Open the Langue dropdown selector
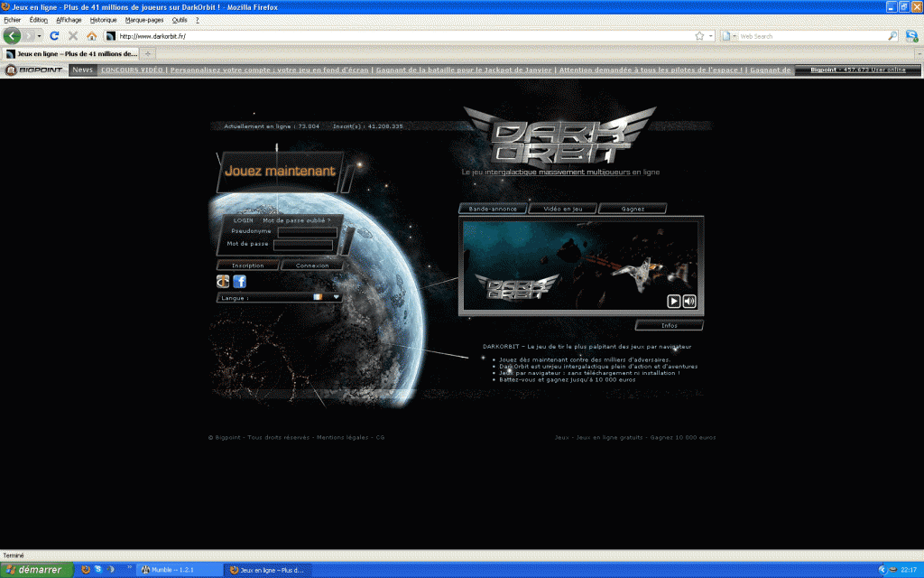 (280, 298)
